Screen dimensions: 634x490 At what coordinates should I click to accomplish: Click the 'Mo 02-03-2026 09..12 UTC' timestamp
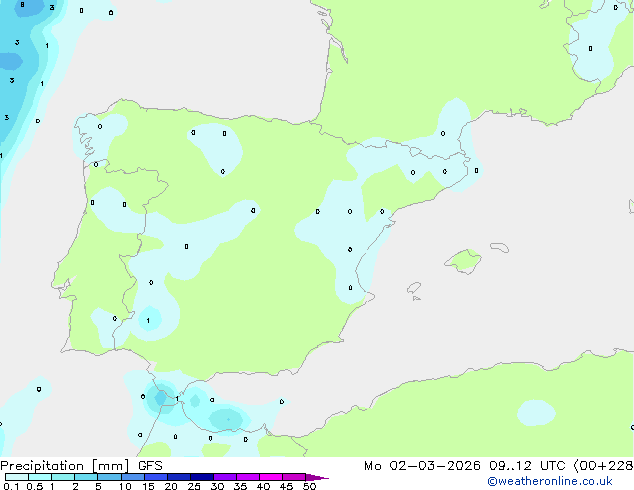pos(464,466)
